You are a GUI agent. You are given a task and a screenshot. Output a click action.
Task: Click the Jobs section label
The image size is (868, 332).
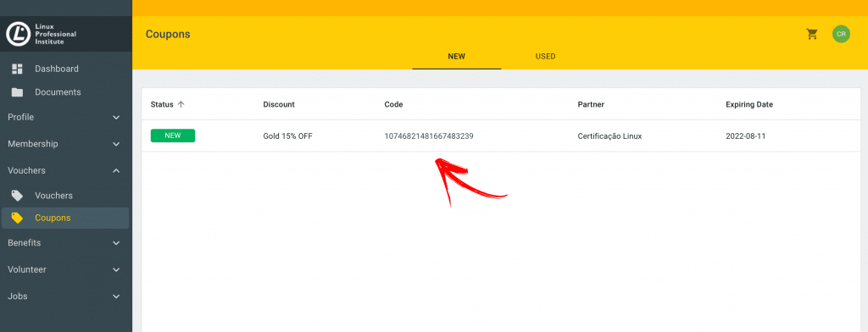pos(18,296)
